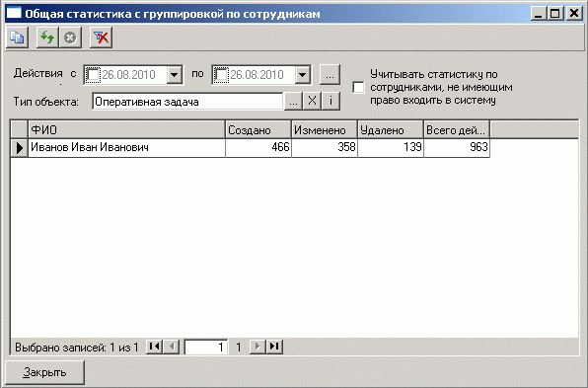The height and width of the screenshot is (388, 588).
Task: Click the ellipsis button next to date range
Action: click(x=330, y=75)
